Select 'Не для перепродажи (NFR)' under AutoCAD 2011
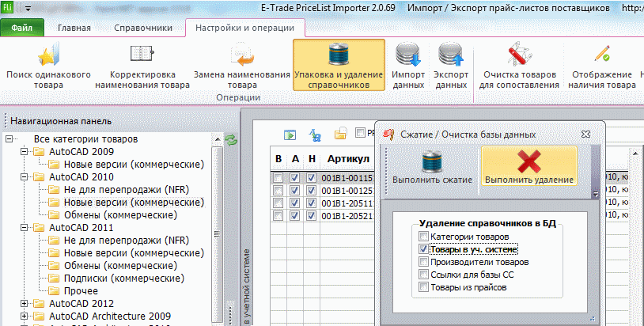Viewport: 644px width, 326px height. tap(127, 241)
